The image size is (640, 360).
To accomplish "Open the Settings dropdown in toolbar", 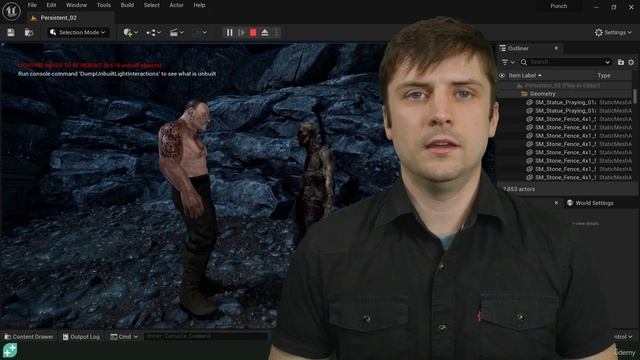I will point(613,32).
